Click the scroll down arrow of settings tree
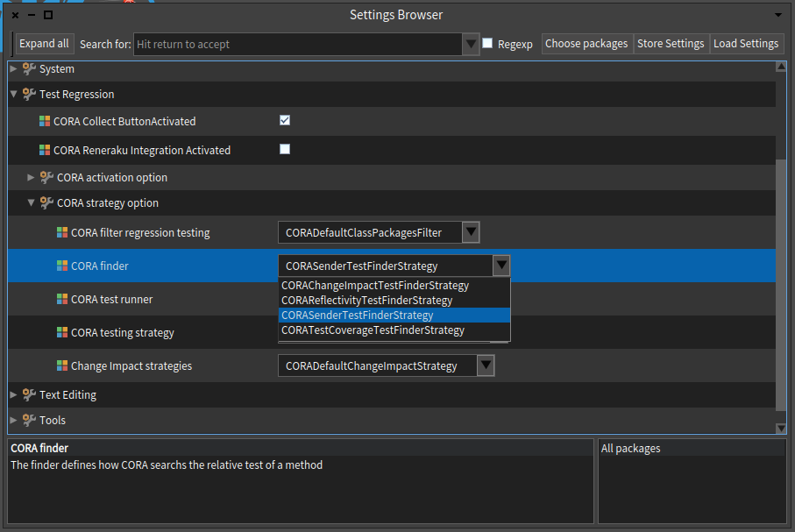This screenshot has height=532, width=795. [x=781, y=429]
